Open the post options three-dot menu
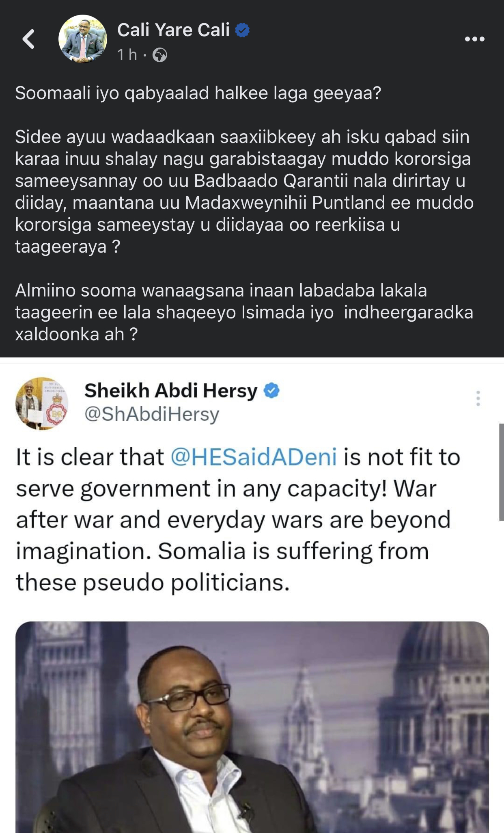 (475, 39)
